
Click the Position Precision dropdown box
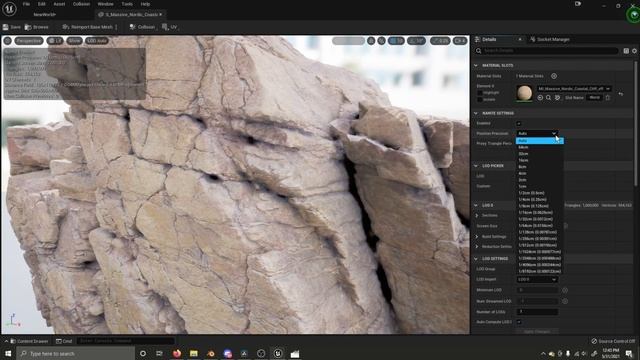(537, 133)
